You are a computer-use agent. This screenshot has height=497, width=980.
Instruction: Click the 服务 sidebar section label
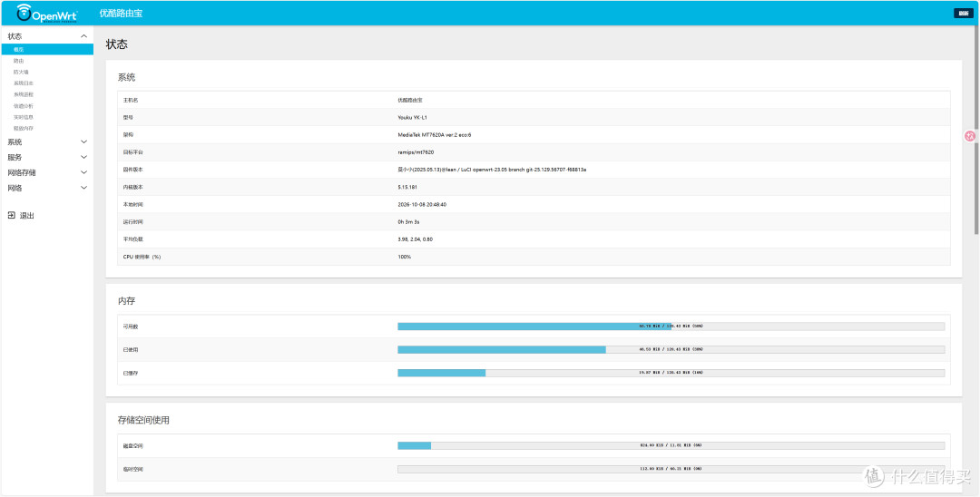pyautogui.click(x=15, y=157)
